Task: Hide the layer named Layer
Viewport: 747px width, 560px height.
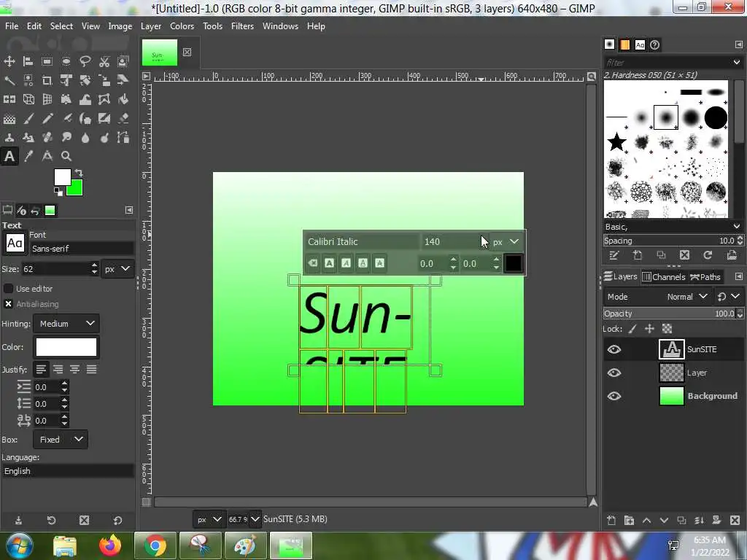Action: click(614, 373)
